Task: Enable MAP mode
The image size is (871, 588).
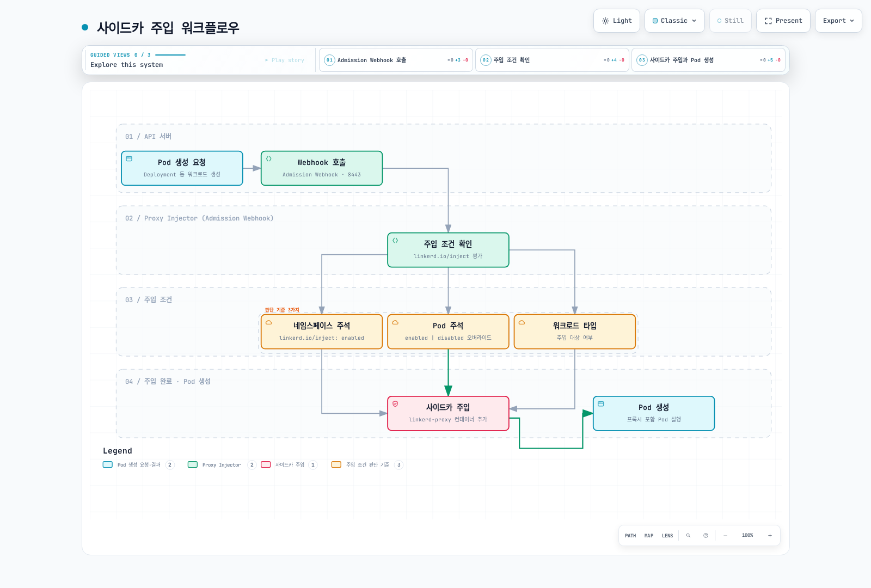Action: 649,536
